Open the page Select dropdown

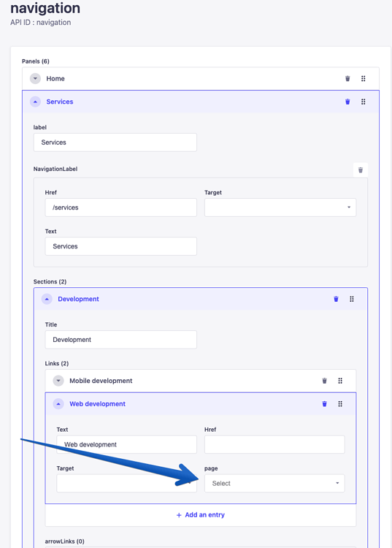(274, 484)
